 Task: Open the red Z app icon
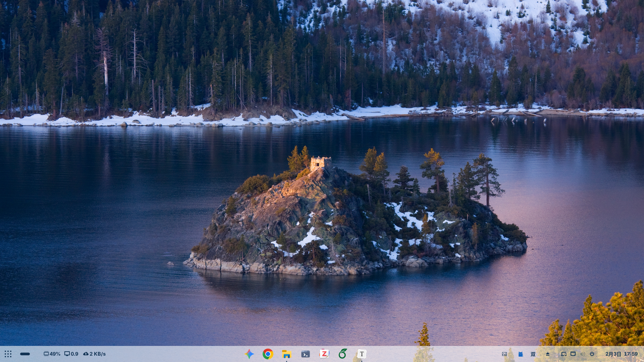[x=324, y=354]
